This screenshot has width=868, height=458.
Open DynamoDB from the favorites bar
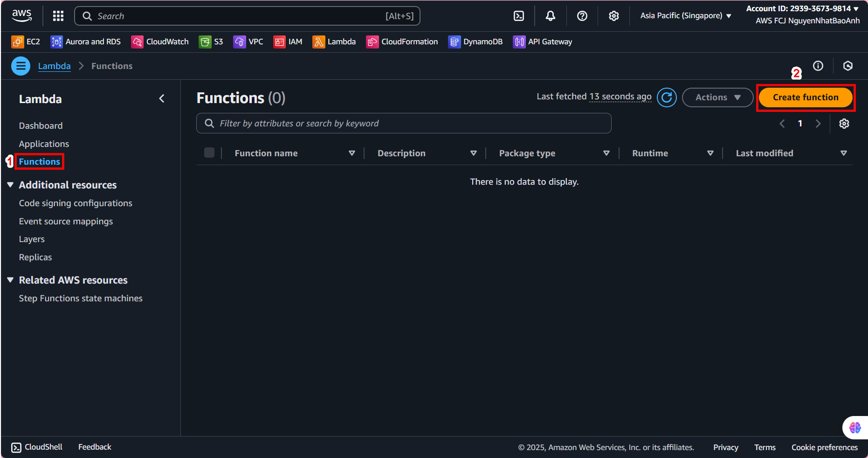pyautogui.click(x=475, y=42)
